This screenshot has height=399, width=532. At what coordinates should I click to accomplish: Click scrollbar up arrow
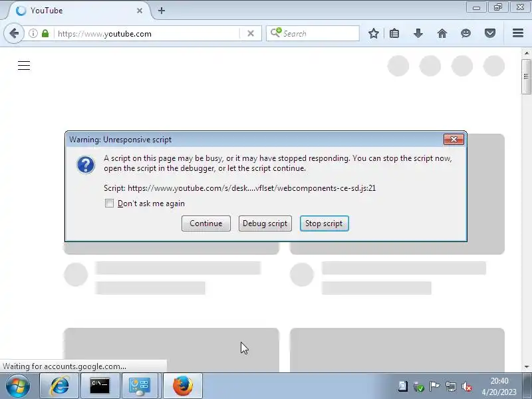click(x=527, y=53)
